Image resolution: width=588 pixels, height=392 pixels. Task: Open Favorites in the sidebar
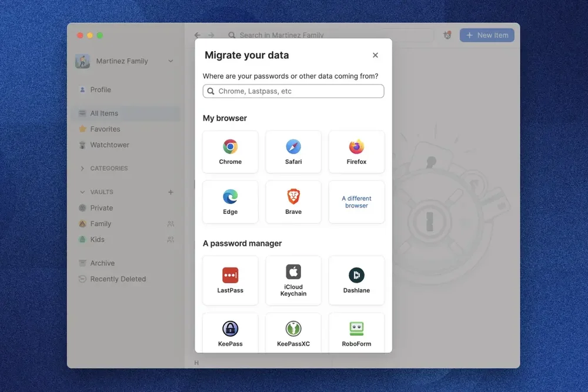click(126, 129)
